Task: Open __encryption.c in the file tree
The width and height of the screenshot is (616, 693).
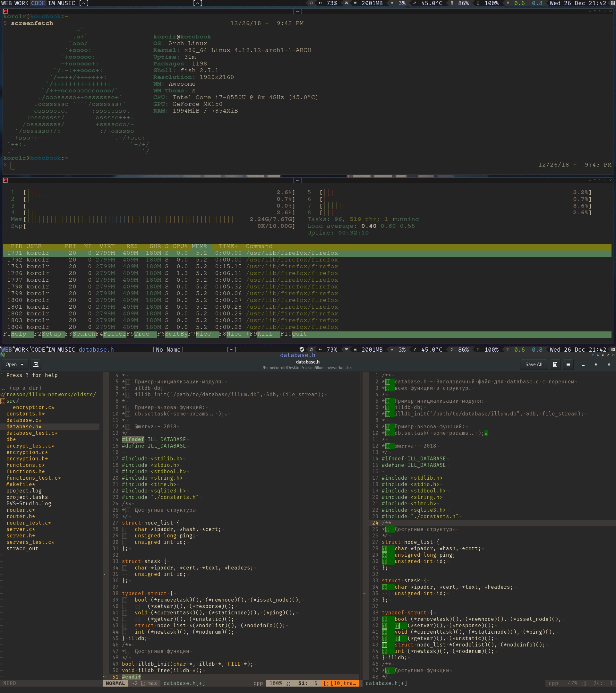Action: [x=30, y=407]
